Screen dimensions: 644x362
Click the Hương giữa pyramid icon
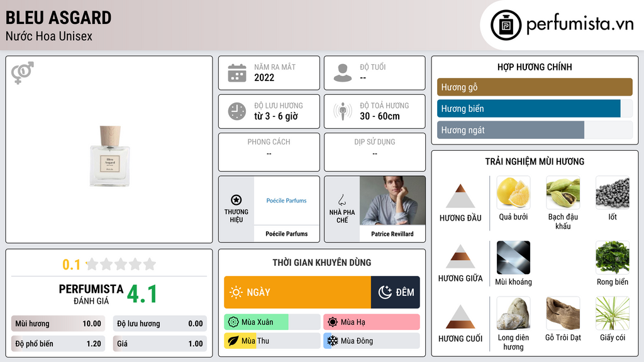(460, 256)
